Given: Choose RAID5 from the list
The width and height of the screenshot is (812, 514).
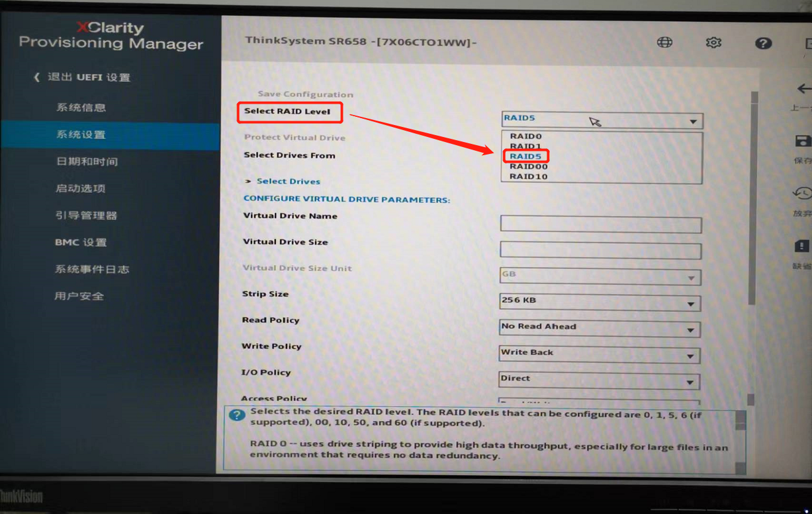Looking at the screenshot, I should pos(526,156).
